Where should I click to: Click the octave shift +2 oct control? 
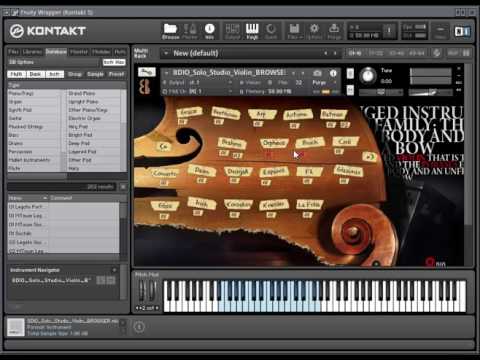pyautogui.click(x=147, y=308)
